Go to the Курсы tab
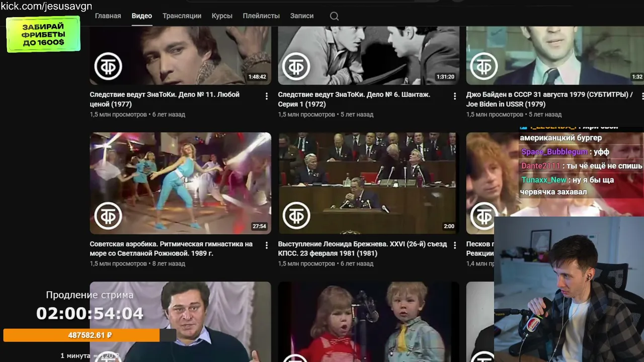The image size is (644, 362). (222, 16)
